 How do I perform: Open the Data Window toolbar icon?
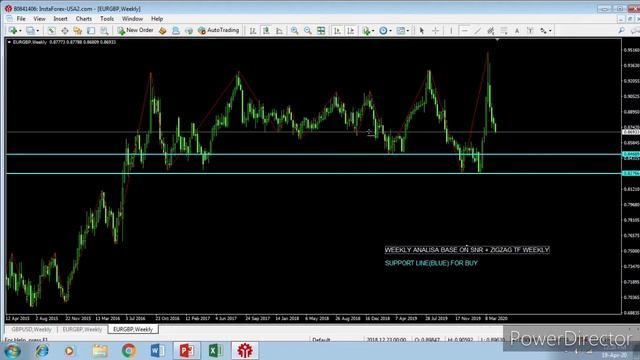point(64,31)
